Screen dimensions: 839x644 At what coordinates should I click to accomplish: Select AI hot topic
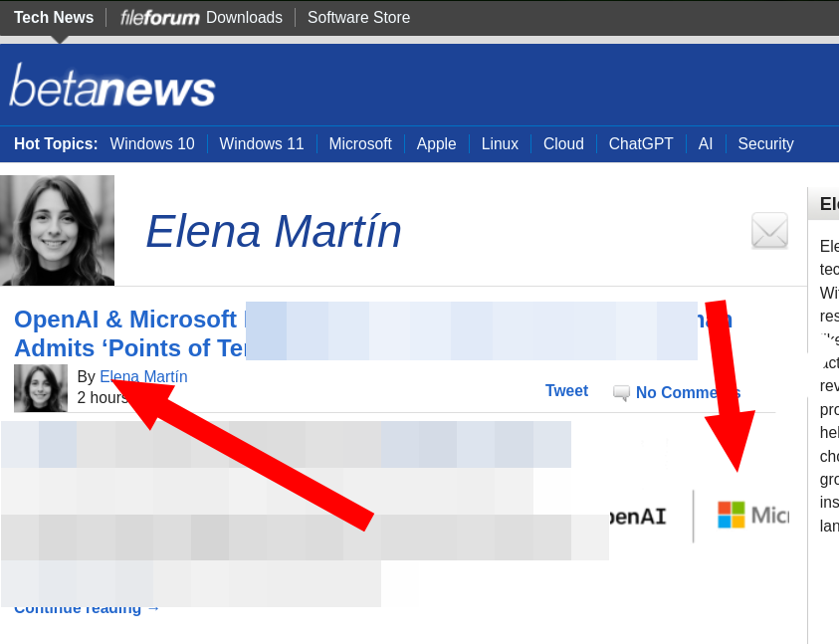[x=706, y=144]
